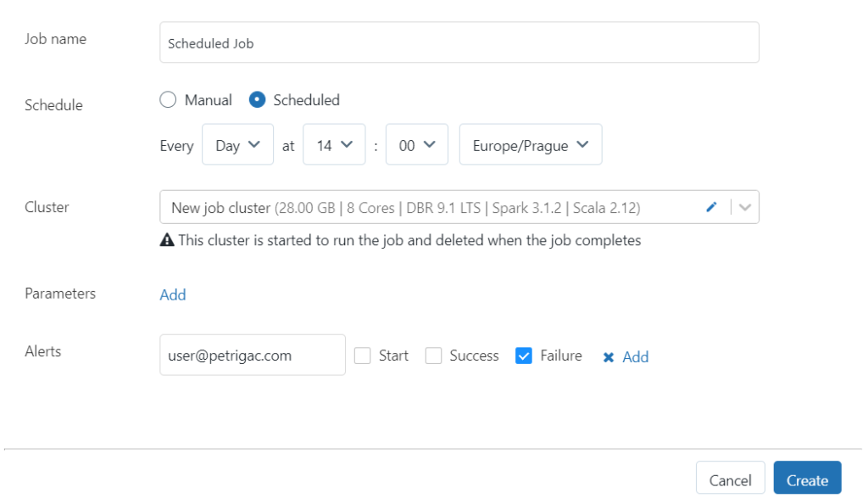
Task: Open the Day frequency dropdown
Action: [x=238, y=145]
